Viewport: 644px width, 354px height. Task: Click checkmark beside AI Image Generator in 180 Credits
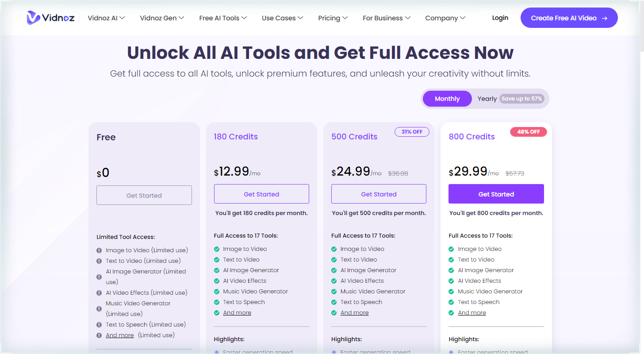coord(217,270)
